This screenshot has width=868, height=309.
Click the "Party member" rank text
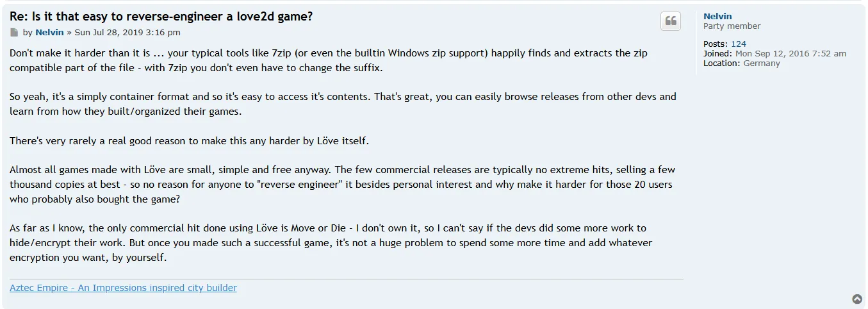732,26
